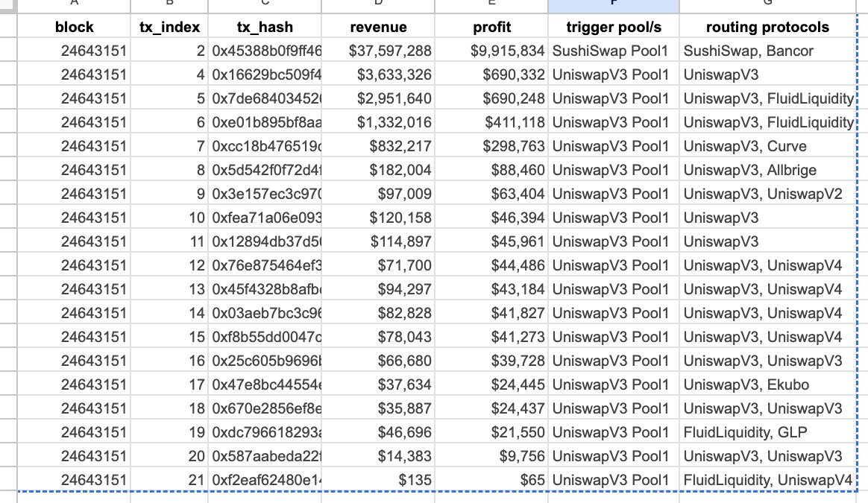Click profit cell $45,961

tap(491, 241)
